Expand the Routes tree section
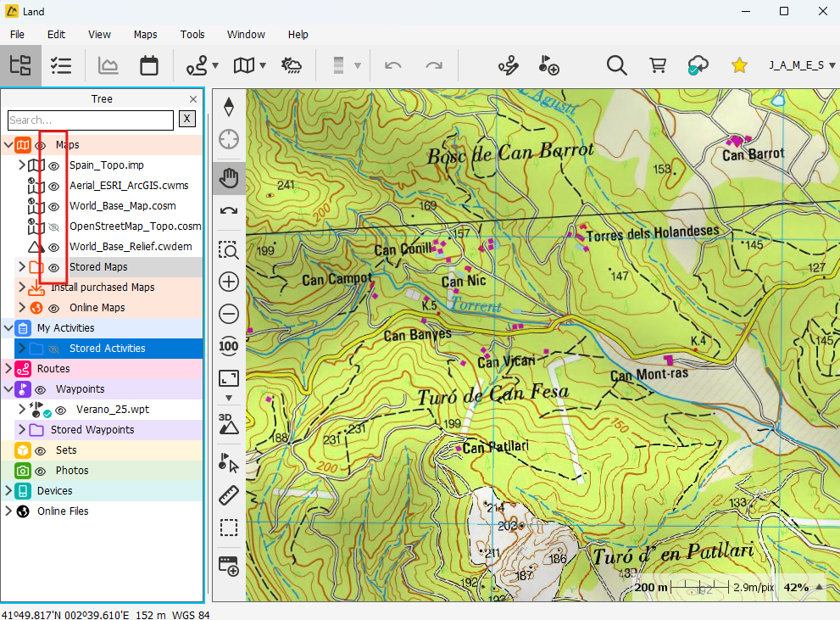 point(8,369)
